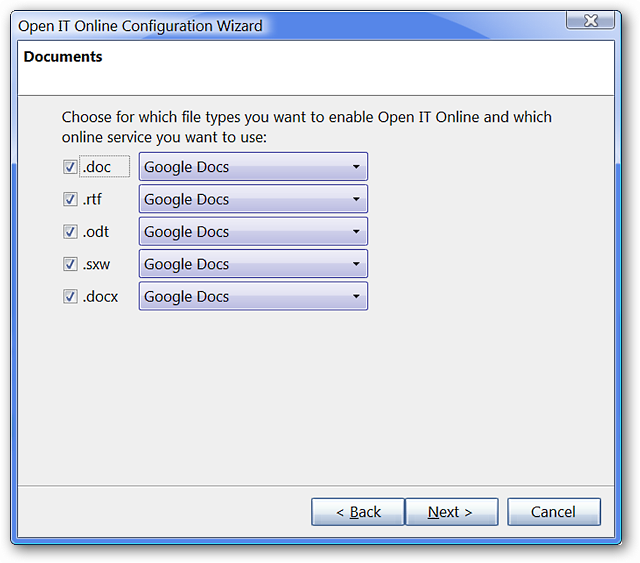Click the arrow on the .doc service dropdown
The width and height of the screenshot is (640, 563).
(356, 167)
